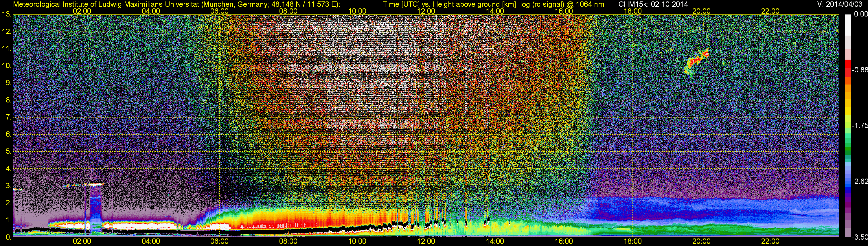Image resolution: width=868 pixels, height=246 pixels.
Task: Click the 12 km height axis label
Action: [6, 32]
